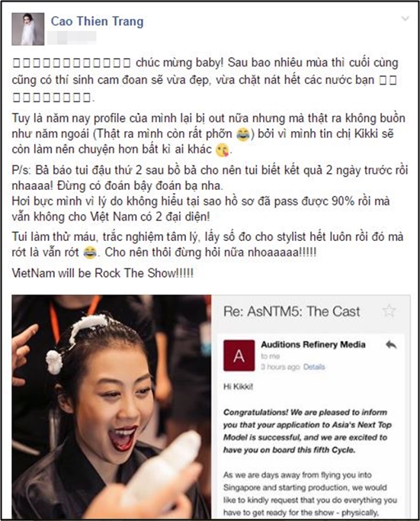Image resolution: width=420 pixels, height=521 pixels.
Task: Star the AsNTM5 email
Action: click(389, 311)
